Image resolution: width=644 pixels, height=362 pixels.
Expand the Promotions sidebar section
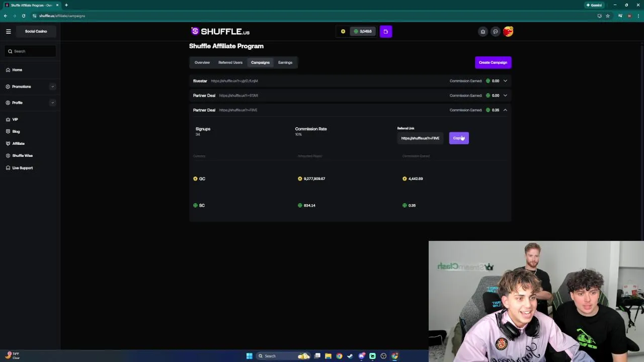pos(52,86)
